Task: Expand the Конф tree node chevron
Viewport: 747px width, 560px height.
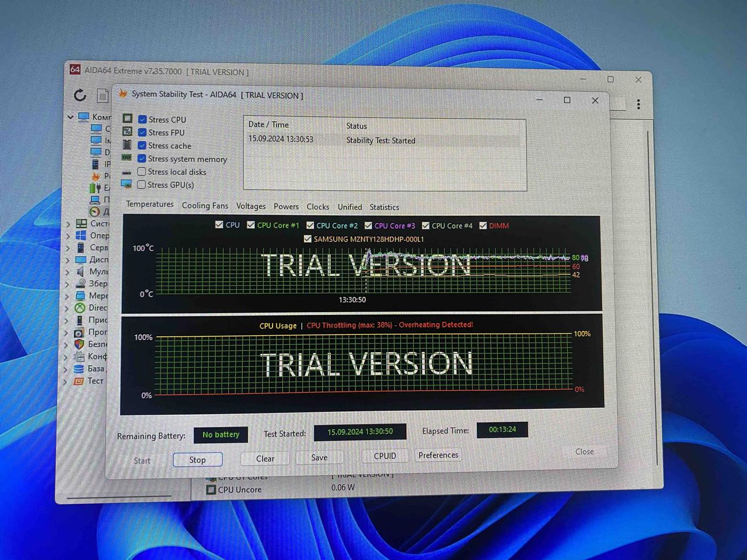Action: coord(65,357)
